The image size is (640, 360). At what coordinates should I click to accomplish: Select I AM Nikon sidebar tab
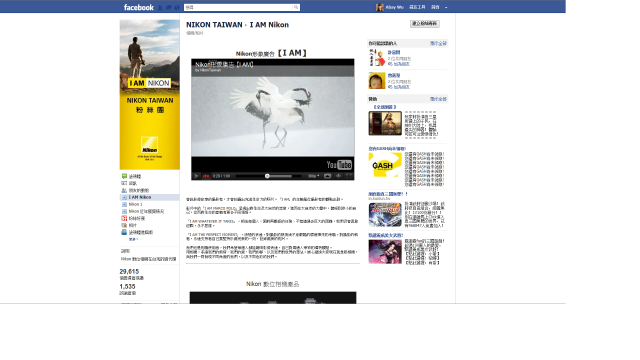point(149,197)
